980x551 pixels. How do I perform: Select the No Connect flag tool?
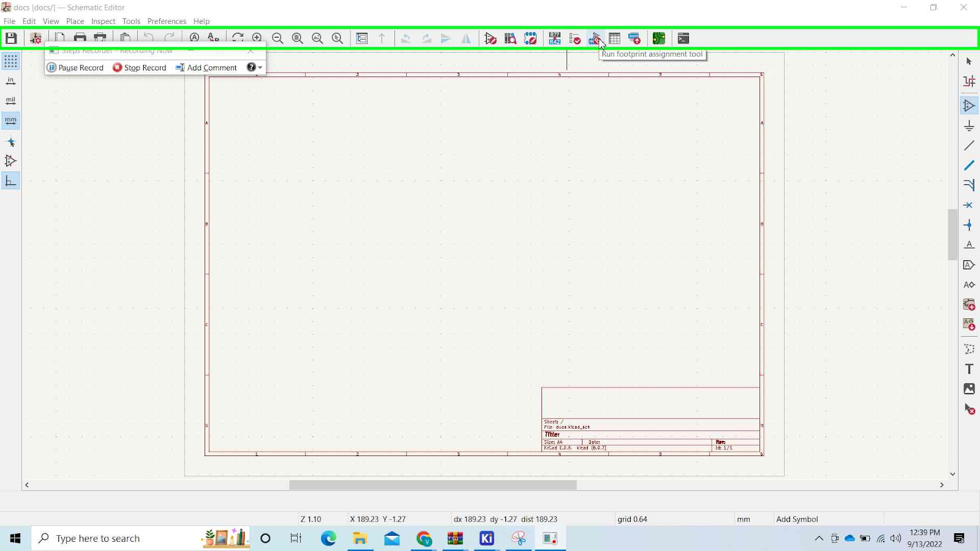(969, 205)
